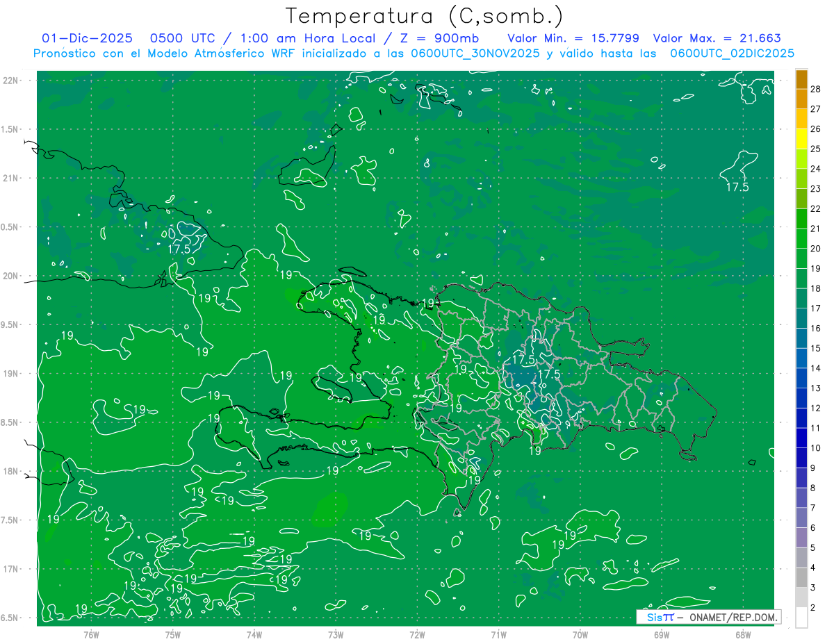Screen dimensions: 834x644
Task: Click the dark orange swatch above 28
Action: click(802, 79)
